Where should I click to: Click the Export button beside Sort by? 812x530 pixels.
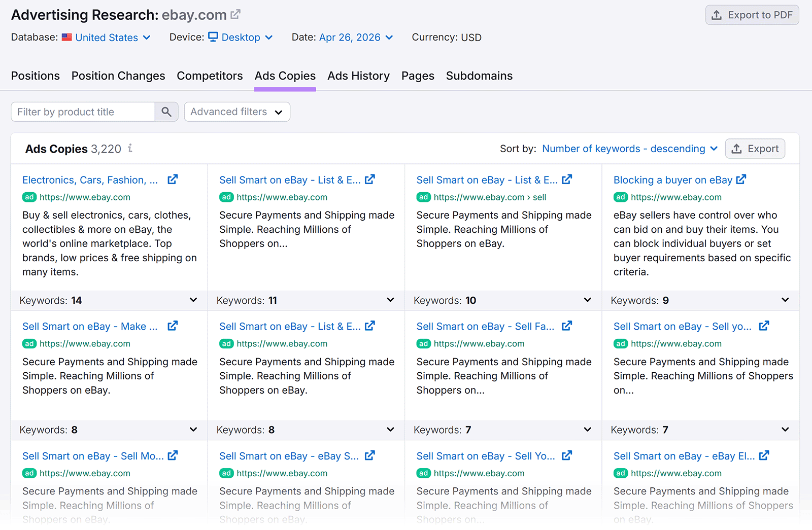(x=755, y=149)
